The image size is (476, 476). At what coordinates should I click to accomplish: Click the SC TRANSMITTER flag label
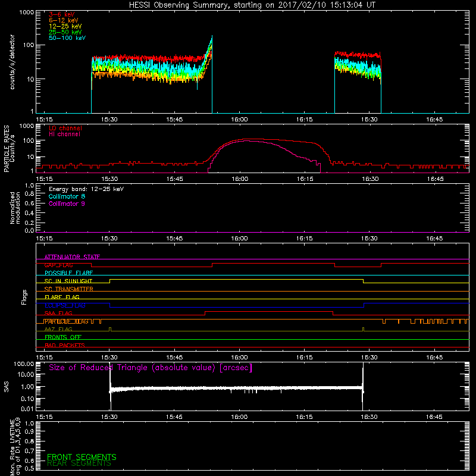pyautogui.click(x=68, y=289)
